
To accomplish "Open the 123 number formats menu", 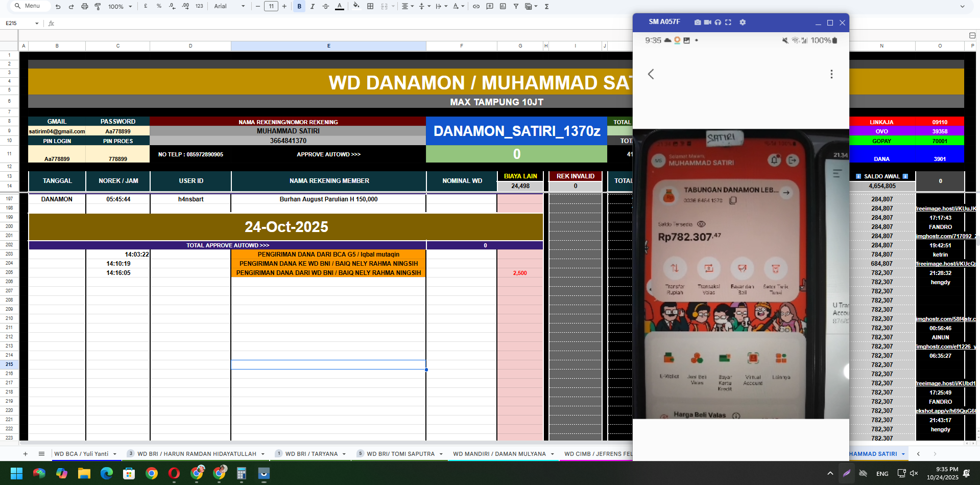I will [199, 6].
